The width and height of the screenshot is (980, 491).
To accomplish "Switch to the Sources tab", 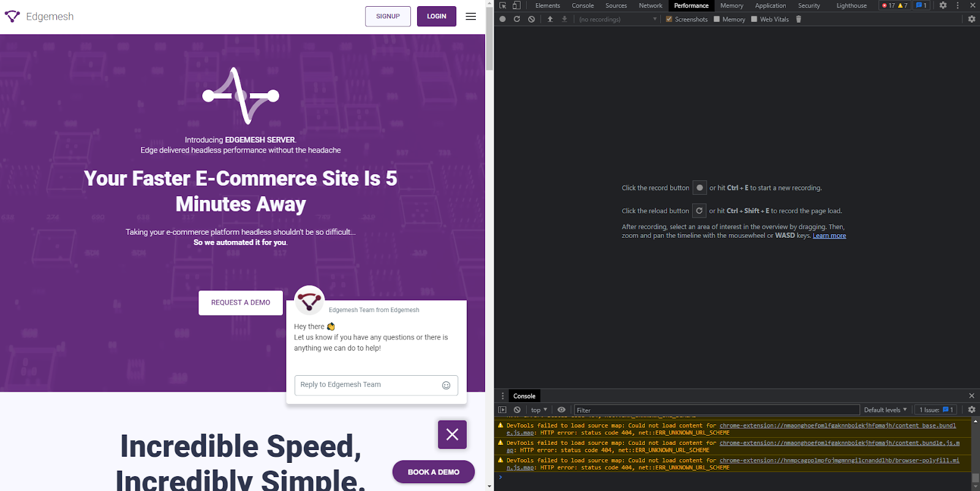I will coord(616,6).
